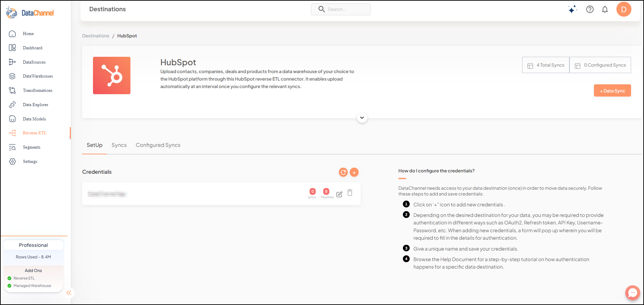Click the DataChannel logo
Viewport: 644px width, 305px height.
(30, 13)
